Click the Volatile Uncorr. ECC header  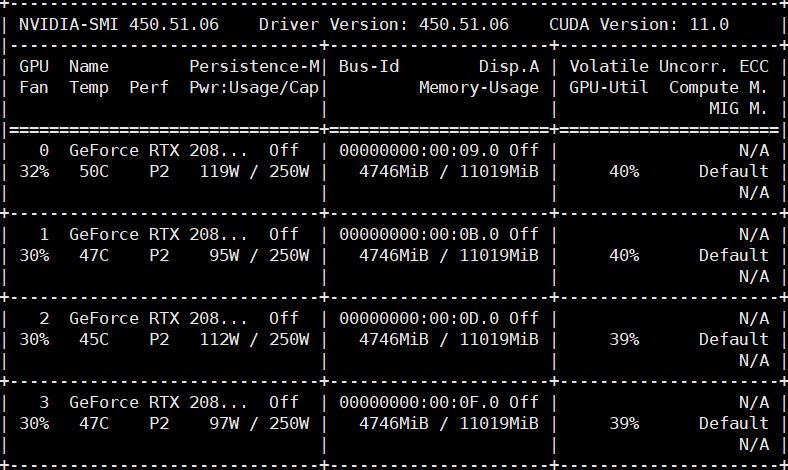click(x=669, y=66)
